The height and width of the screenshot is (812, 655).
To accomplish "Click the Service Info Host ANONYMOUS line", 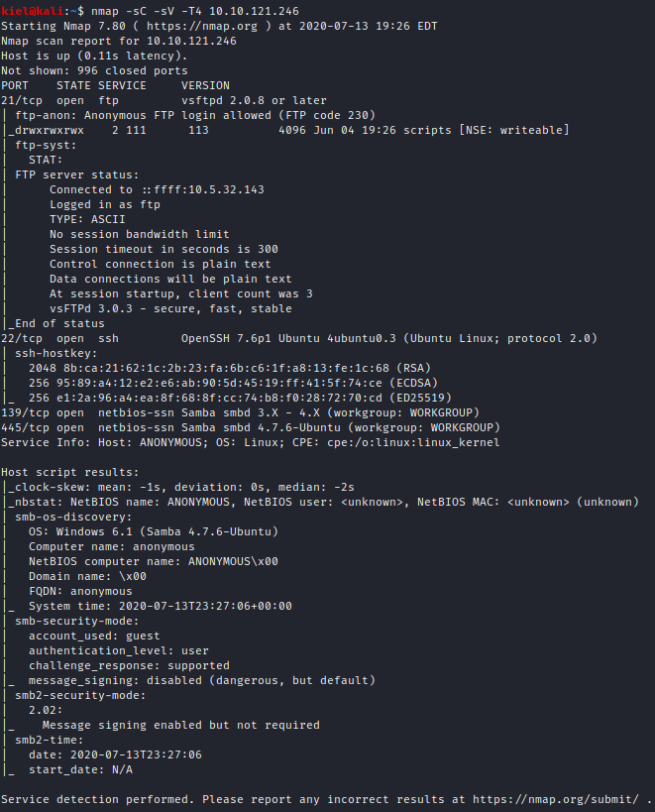I will pos(251,443).
